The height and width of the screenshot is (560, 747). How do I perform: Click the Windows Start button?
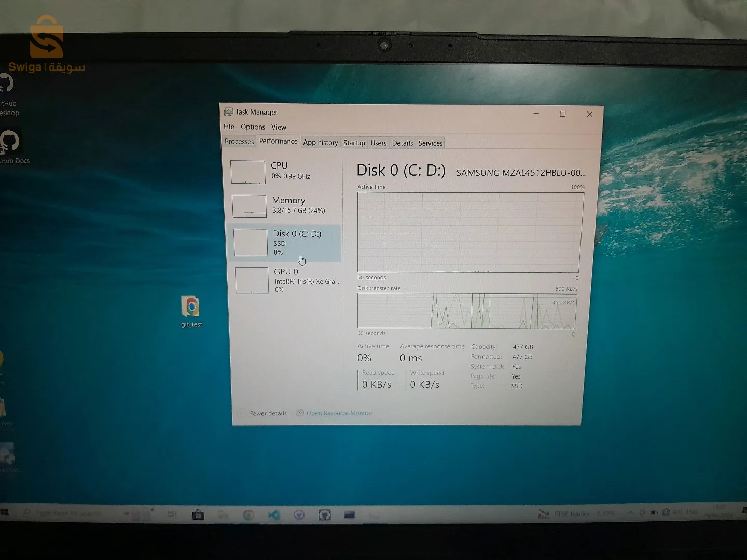tap(5, 513)
